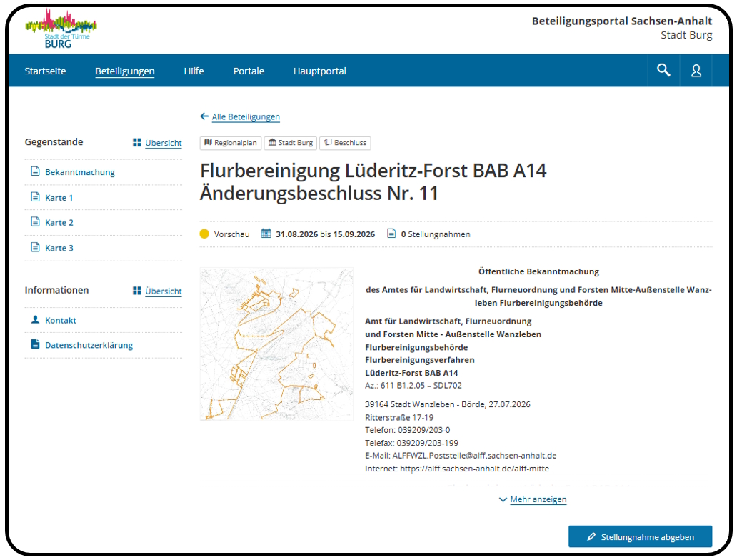
Task: Click the document icon next to Karte 1
Action: (x=35, y=196)
